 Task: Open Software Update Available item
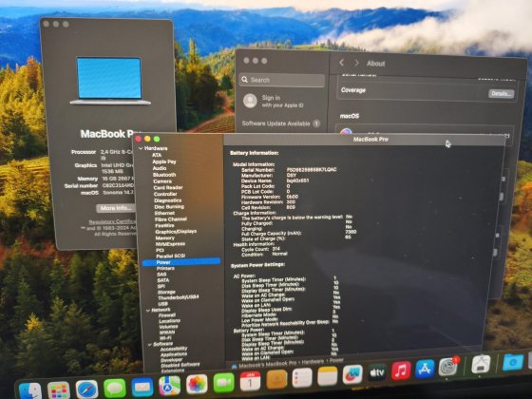(281, 123)
